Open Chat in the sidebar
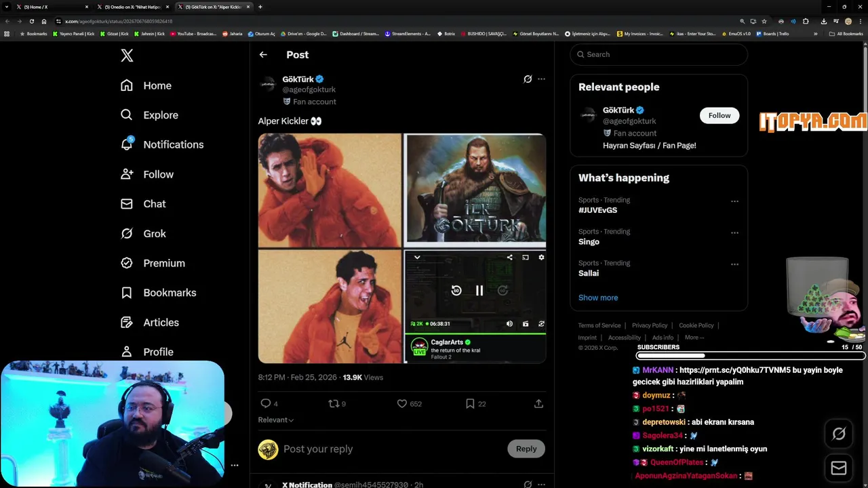This screenshot has height=488, width=868. [142, 204]
